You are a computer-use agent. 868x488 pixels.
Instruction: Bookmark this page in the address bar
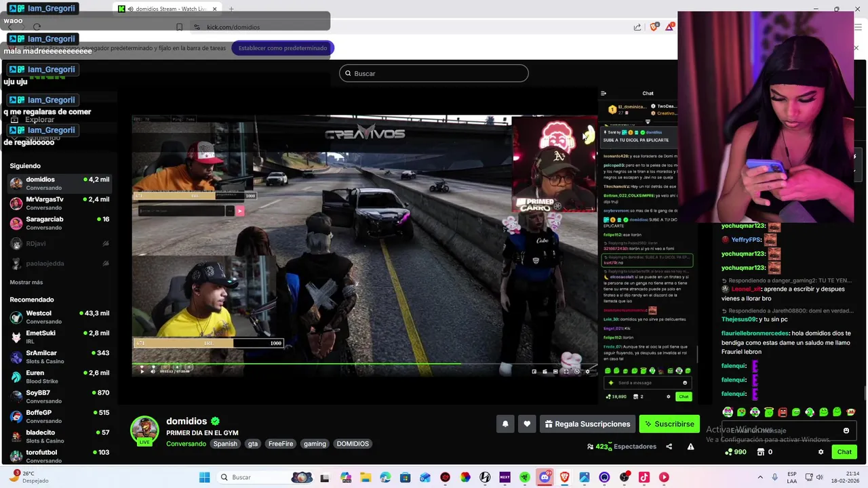click(x=179, y=27)
